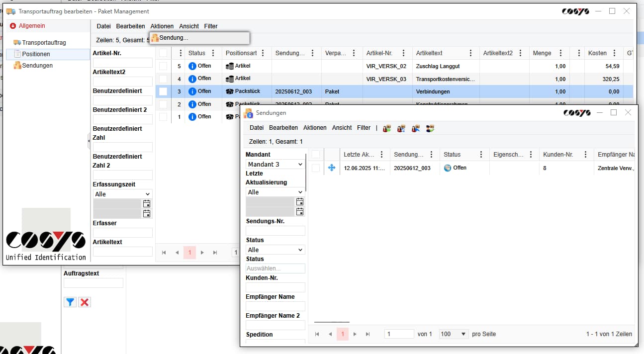Sort by Kosten column header
This screenshot has height=354, width=644.
[x=597, y=53]
